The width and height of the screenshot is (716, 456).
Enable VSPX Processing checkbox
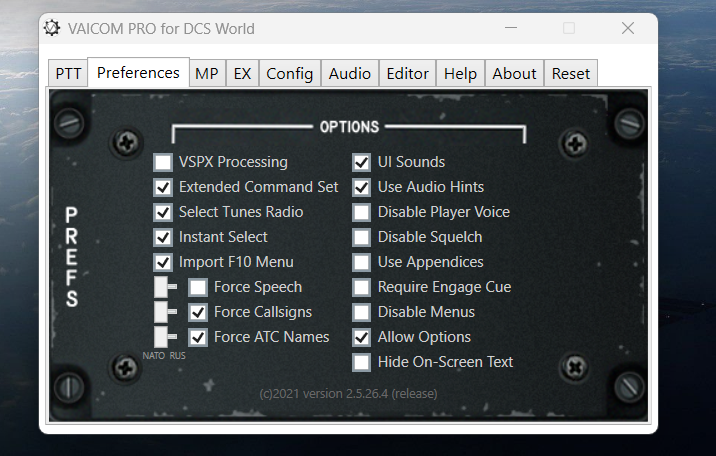pos(163,162)
